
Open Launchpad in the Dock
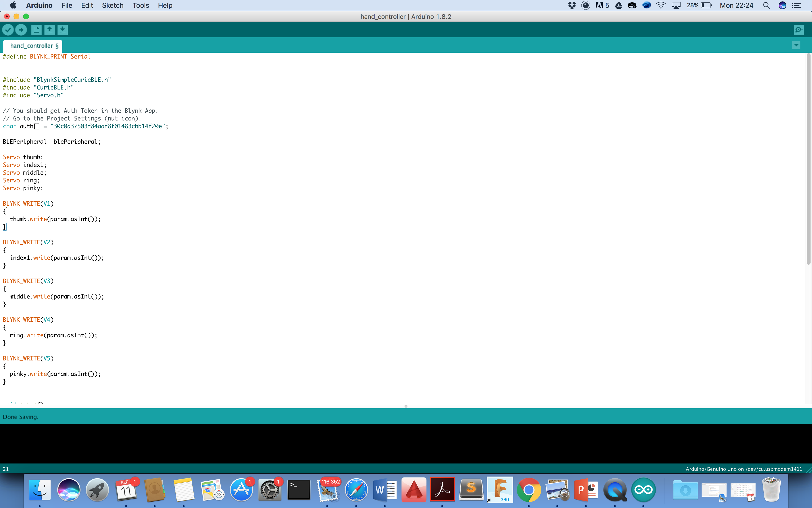coord(97,490)
